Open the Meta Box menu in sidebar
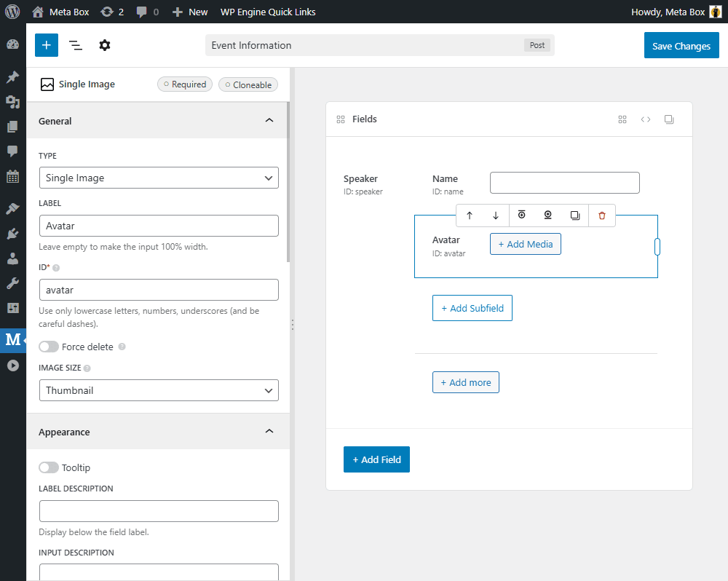 coord(13,339)
